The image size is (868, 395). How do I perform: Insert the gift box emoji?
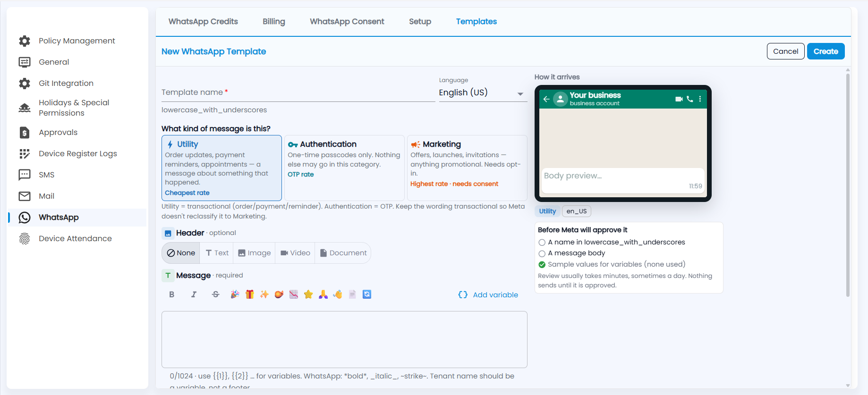click(x=250, y=294)
